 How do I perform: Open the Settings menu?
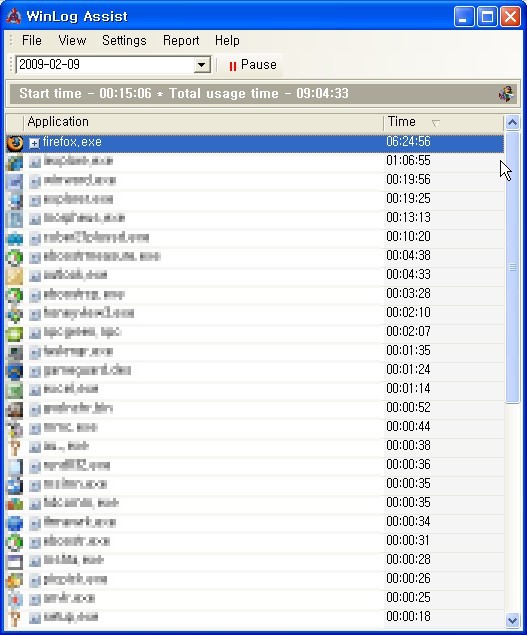point(124,40)
